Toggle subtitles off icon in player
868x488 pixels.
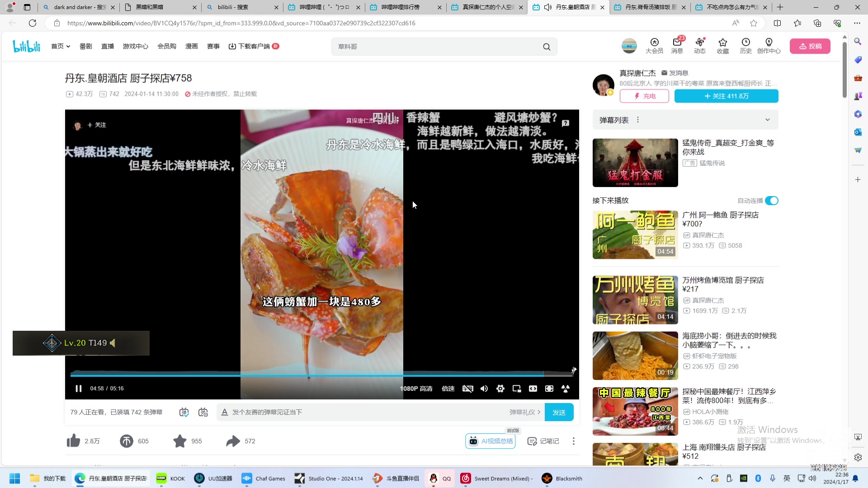click(x=468, y=389)
